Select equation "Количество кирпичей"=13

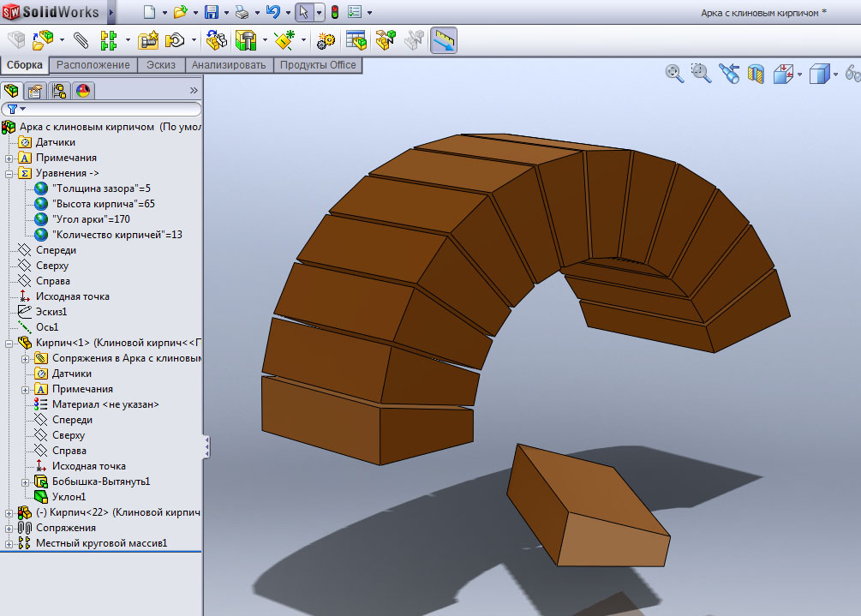tap(117, 235)
